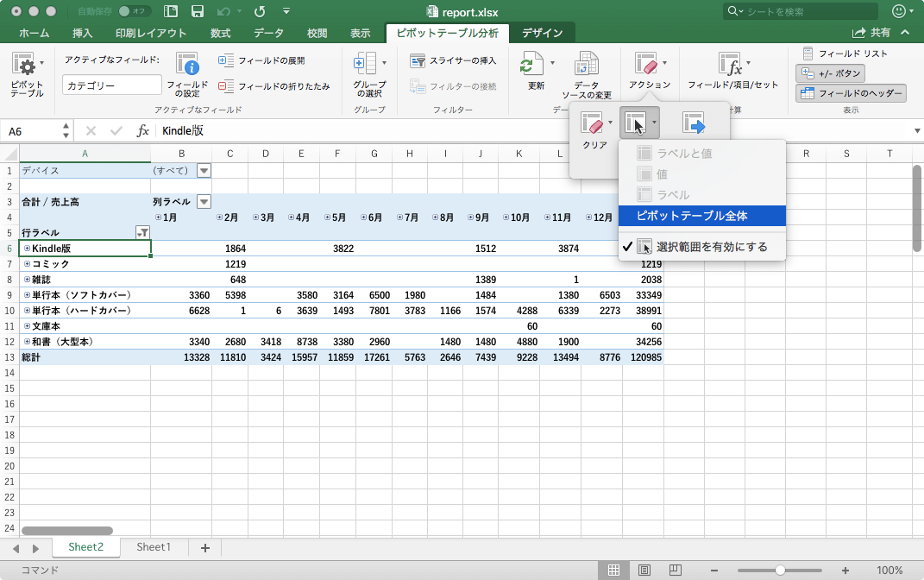Expand the コミック row
Image resolution: width=924 pixels, height=580 pixels.
tap(27, 264)
